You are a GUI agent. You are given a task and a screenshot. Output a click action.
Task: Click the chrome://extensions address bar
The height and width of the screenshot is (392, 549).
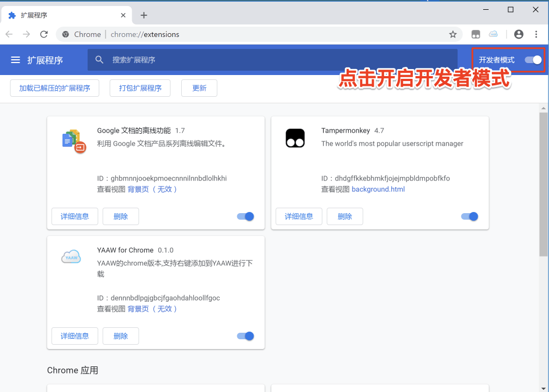pos(259,34)
